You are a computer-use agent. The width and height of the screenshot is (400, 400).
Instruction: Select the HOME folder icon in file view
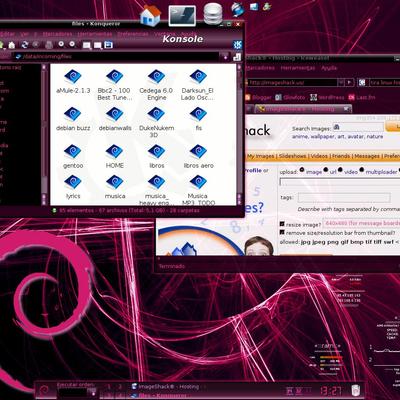[x=115, y=156]
